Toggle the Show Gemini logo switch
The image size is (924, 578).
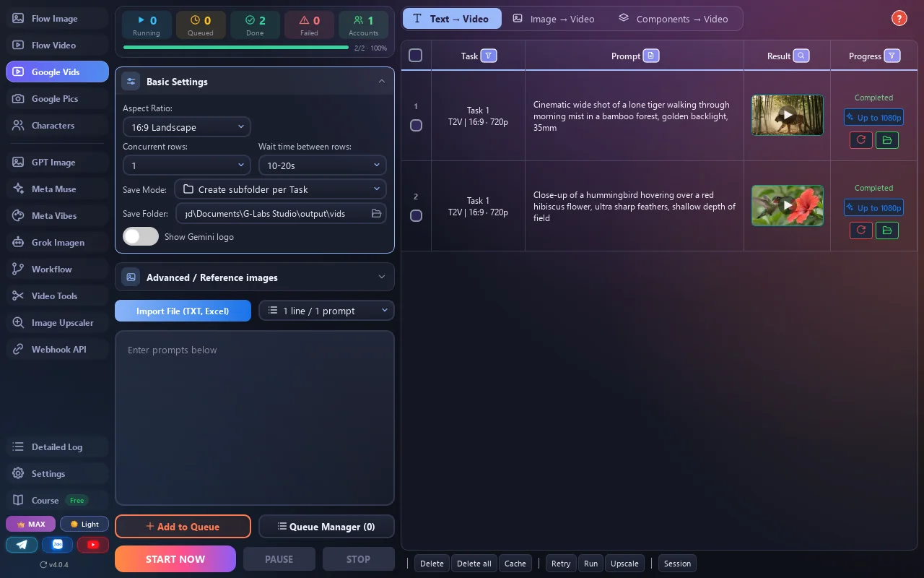click(141, 236)
